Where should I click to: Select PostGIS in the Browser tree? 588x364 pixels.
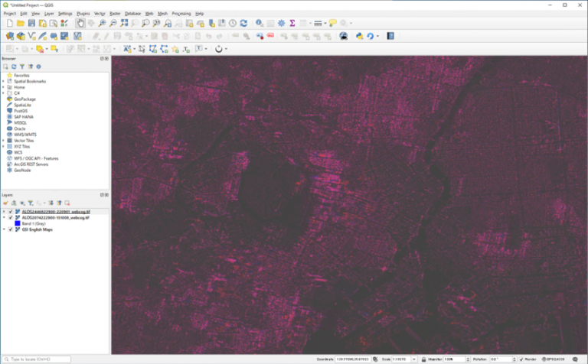click(21, 111)
